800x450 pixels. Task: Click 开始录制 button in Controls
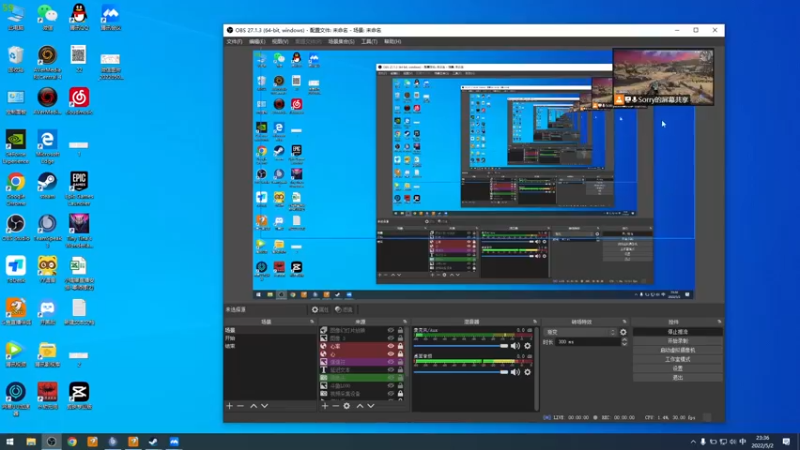[x=678, y=341]
